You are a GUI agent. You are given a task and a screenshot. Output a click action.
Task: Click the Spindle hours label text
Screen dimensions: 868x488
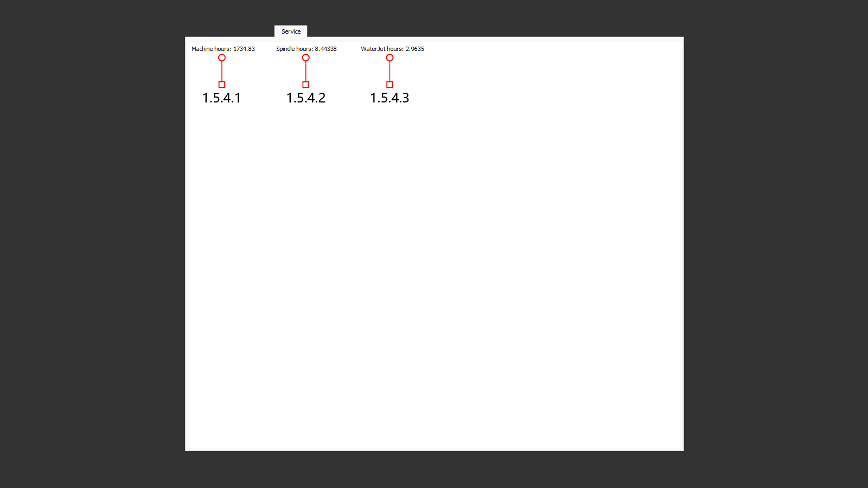[294, 49]
